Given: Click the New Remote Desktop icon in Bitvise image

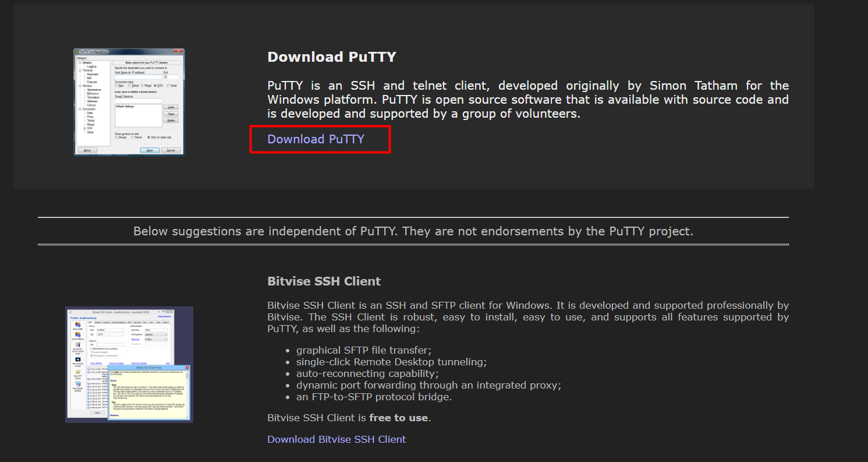Looking at the screenshot, I should tap(78, 384).
